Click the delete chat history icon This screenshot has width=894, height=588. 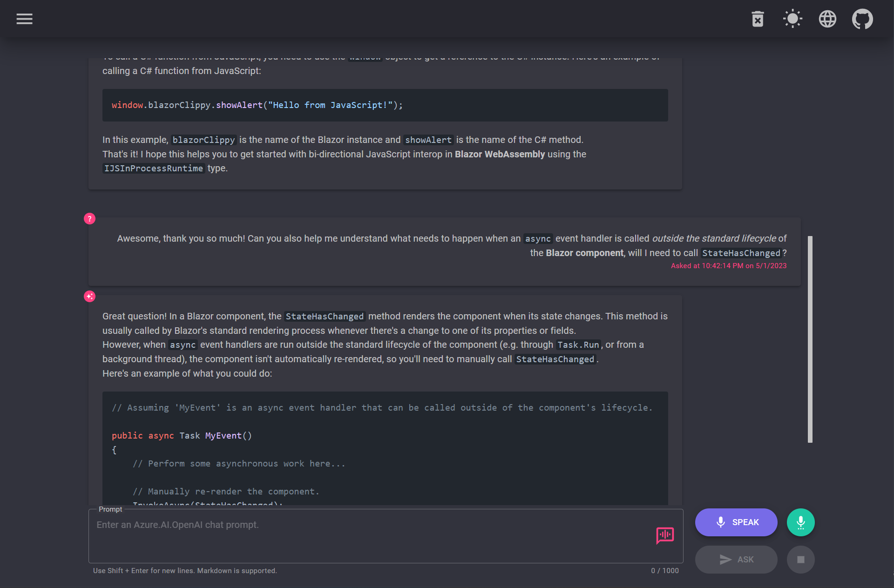758,19
